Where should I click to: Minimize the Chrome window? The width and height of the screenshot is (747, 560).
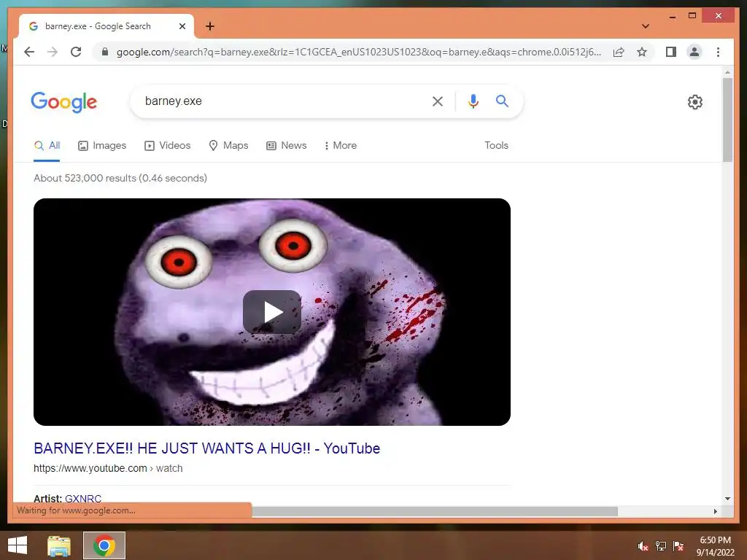coord(672,16)
